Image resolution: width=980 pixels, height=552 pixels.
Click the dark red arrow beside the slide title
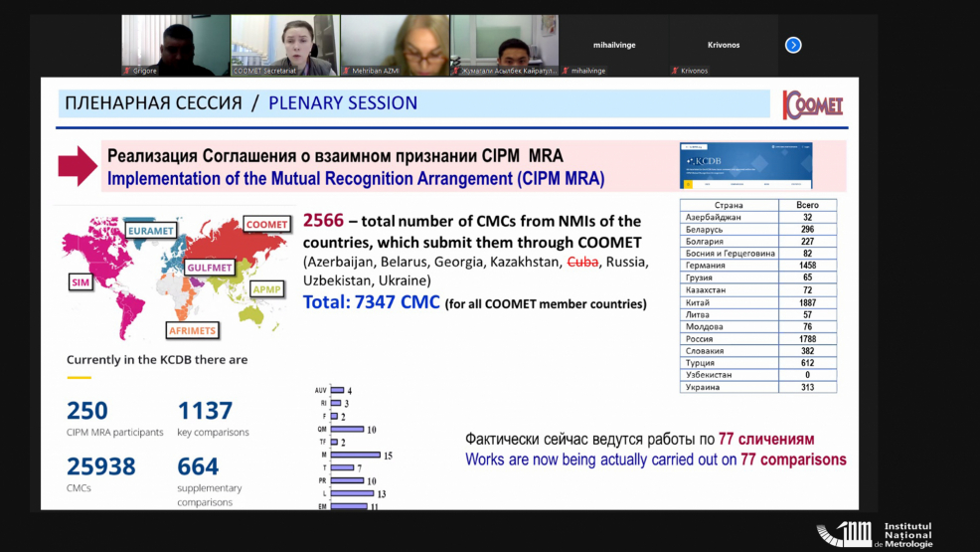click(78, 166)
